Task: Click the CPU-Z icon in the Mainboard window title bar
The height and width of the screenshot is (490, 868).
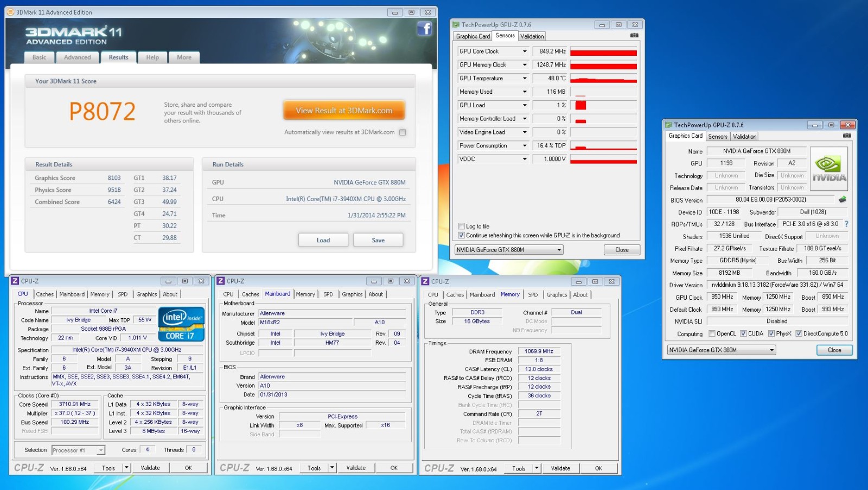Action: point(221,281)
